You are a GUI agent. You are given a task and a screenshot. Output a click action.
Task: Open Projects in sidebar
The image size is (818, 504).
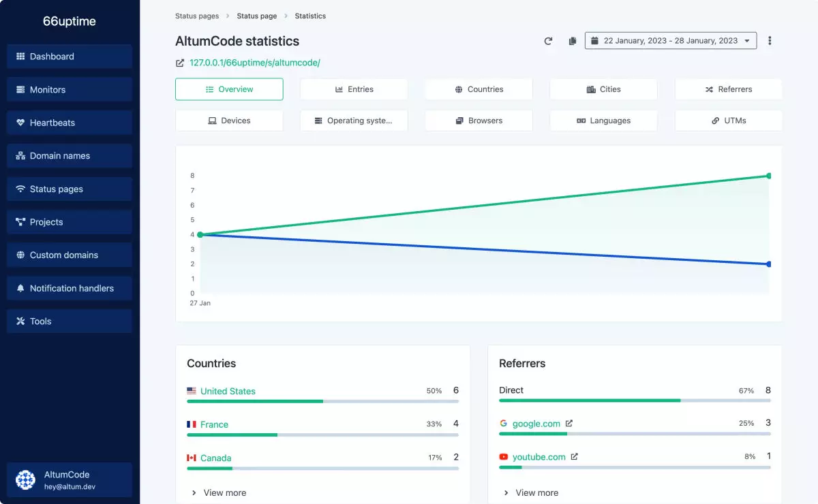[x=70, y=222]
